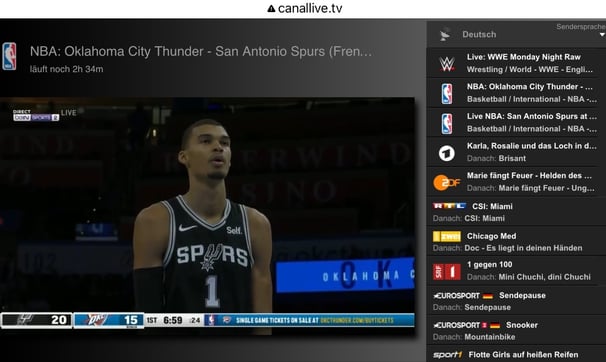Image resolution: width=606 pixels, height=362 pixels.
Task: Click the Spurs score 20 in scoreboard
Action: pos(59,320)
